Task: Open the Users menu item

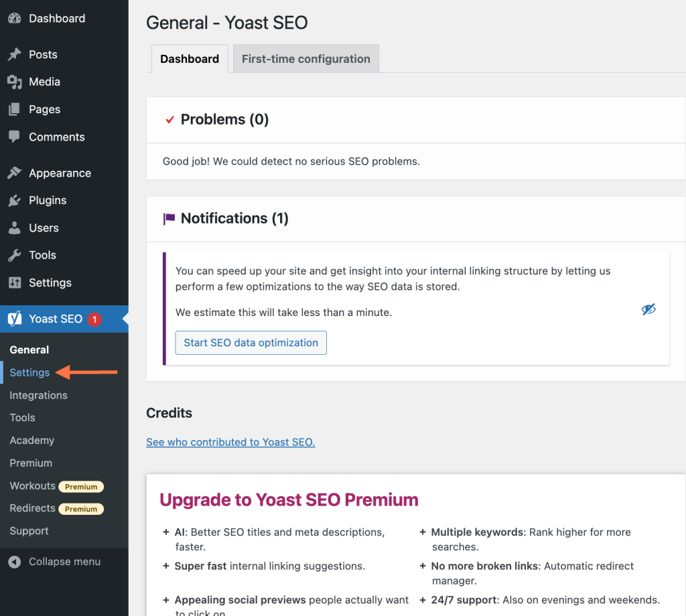Action: [64, 228]
